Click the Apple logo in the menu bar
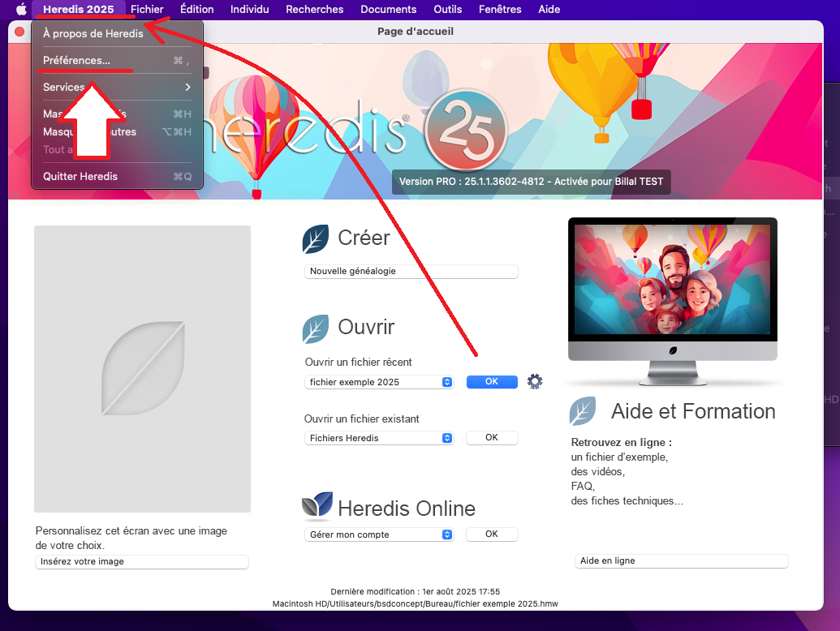The width and height of the screenshot is (840, 631). [x=21, y=10]
